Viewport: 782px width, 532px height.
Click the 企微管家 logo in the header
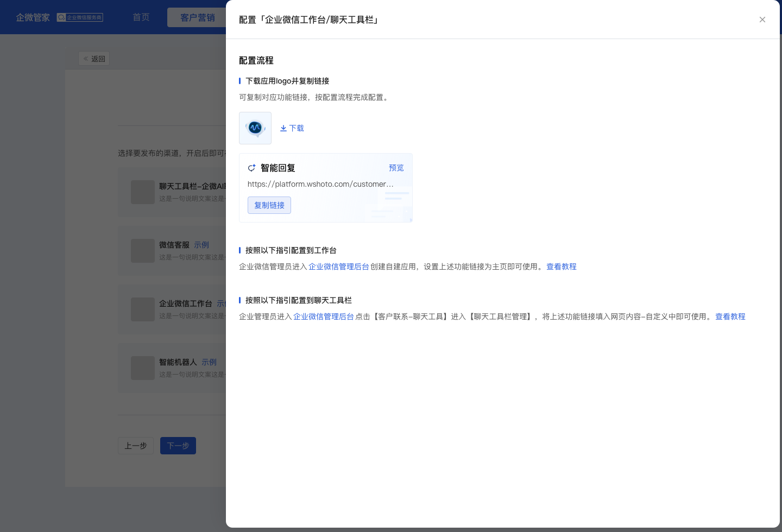point(33,17)
